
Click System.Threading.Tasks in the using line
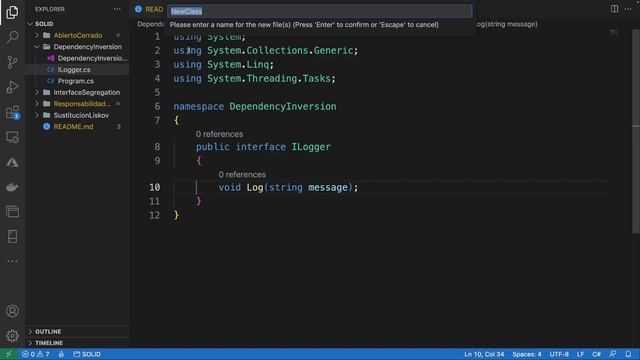pos(269,78)
